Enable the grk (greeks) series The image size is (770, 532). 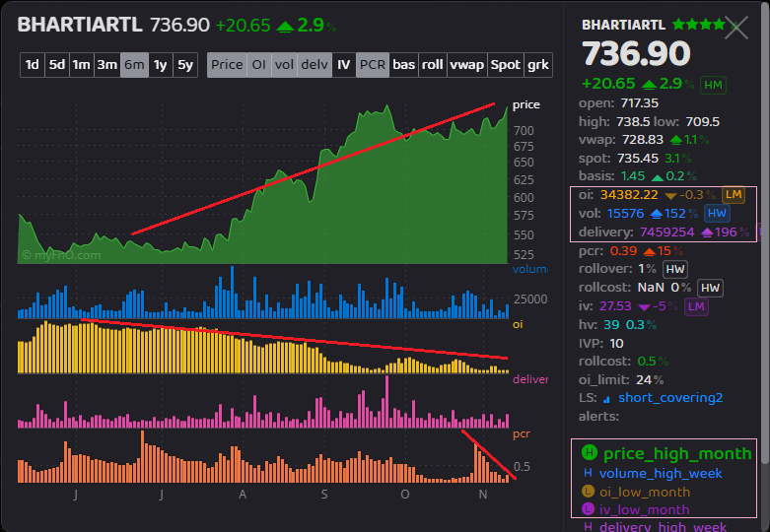[x=538, y=65]
